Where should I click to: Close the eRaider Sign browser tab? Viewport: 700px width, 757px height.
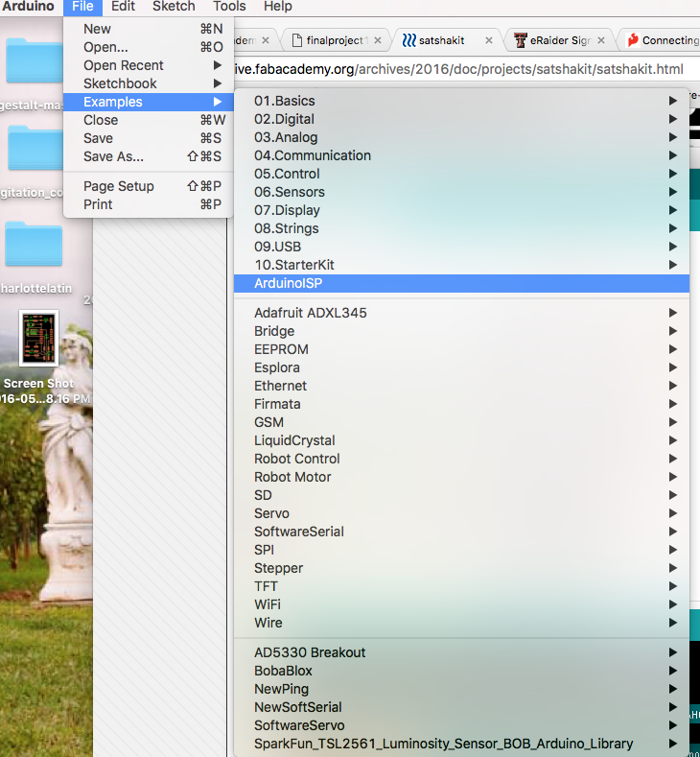pyautogui.click(x=601, y=40)
